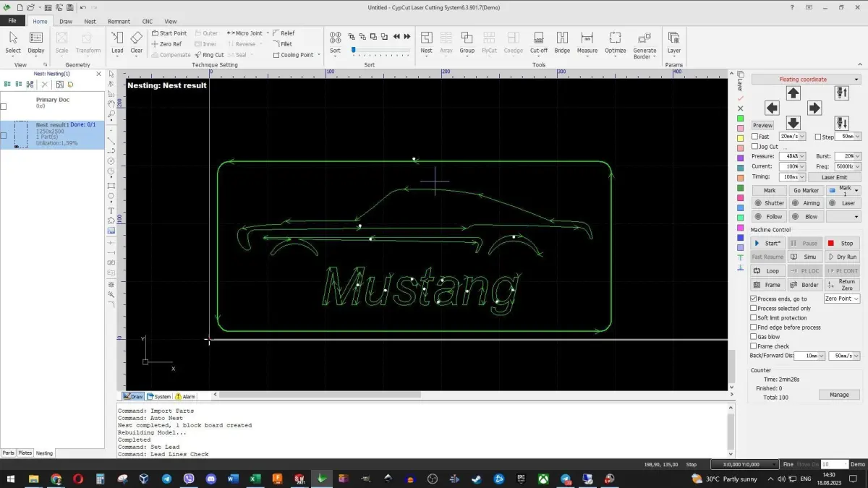Apply the Ring Cut technique
The height and width of the screenshot is (488, 868).
pos(210,55)
